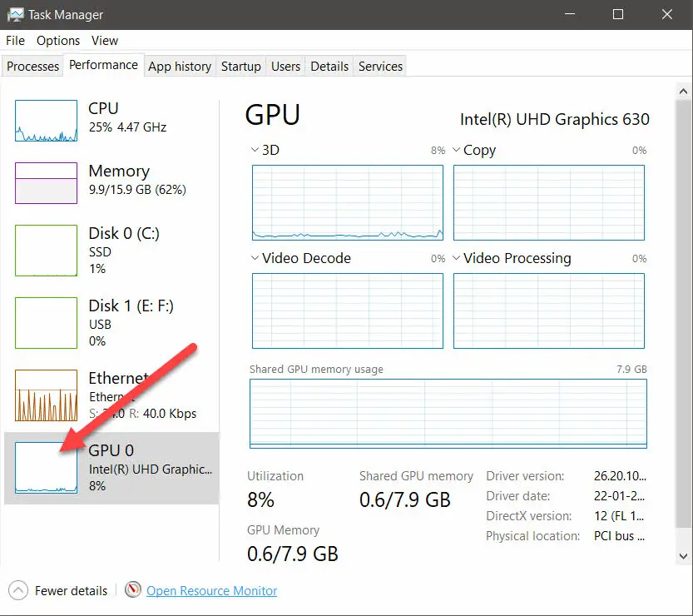Click the Driver date value '22-01-2...'
693x616 pixels.
[x=619, y=496]
